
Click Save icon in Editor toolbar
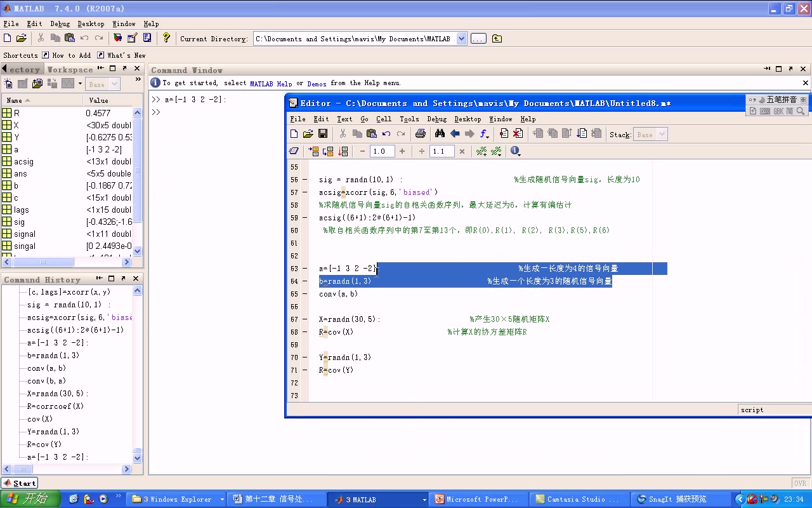(323, 133)
